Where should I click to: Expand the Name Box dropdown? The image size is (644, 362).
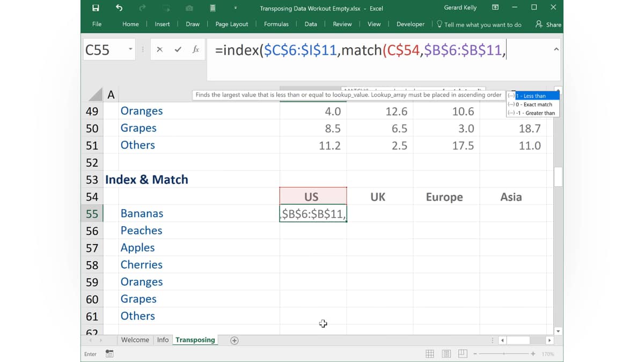[130, 49]
